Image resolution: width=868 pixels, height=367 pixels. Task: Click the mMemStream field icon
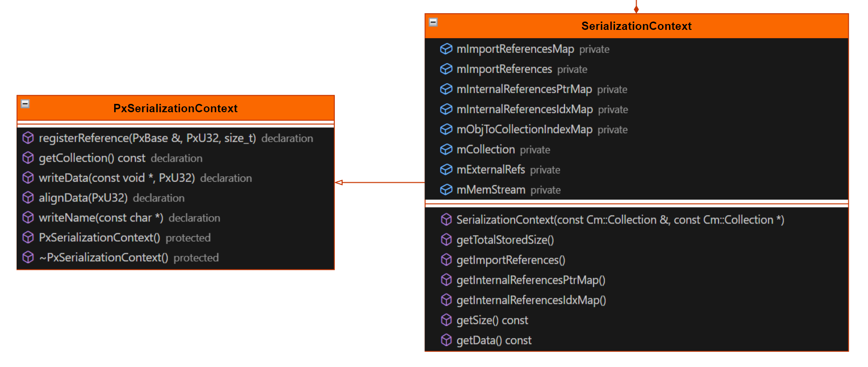tap(446, 190)
